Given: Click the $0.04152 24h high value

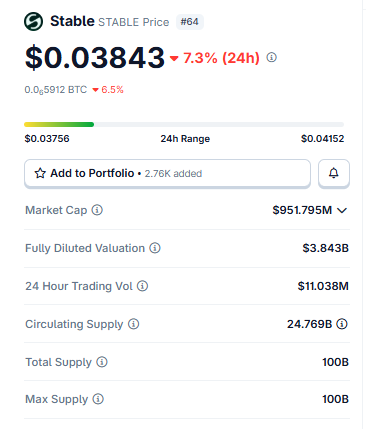Looking at the screenshot, I should (x=322, y=139).
